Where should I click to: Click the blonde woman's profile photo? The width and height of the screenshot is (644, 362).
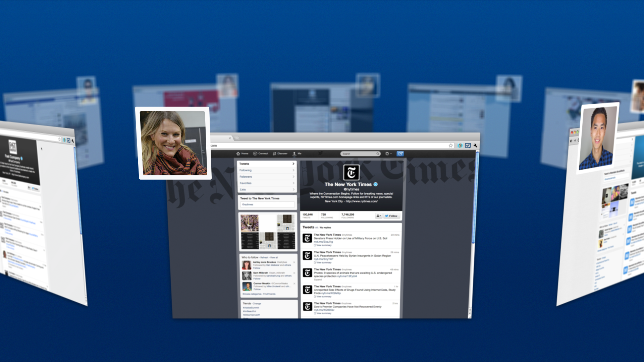coord(173,143)
